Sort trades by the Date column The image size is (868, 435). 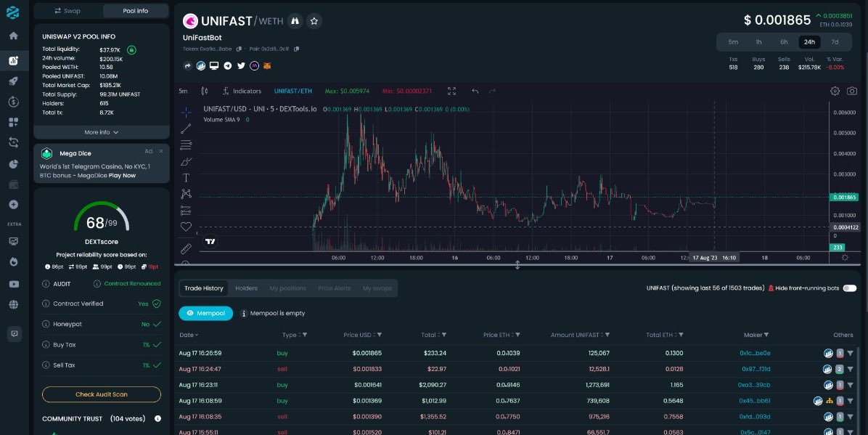pos(189,335)
